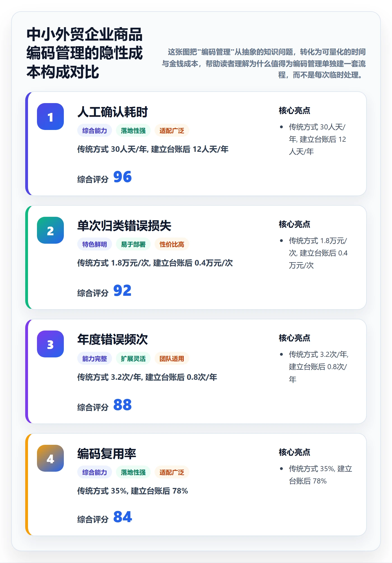Click the number 3 rank badge
The image size is (392, 563).
50,344
